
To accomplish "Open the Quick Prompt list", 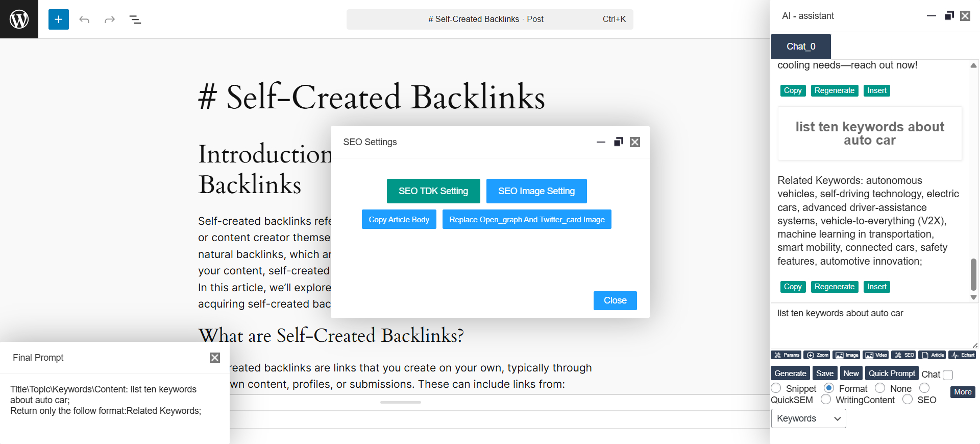I will click(x=892, y=373).
